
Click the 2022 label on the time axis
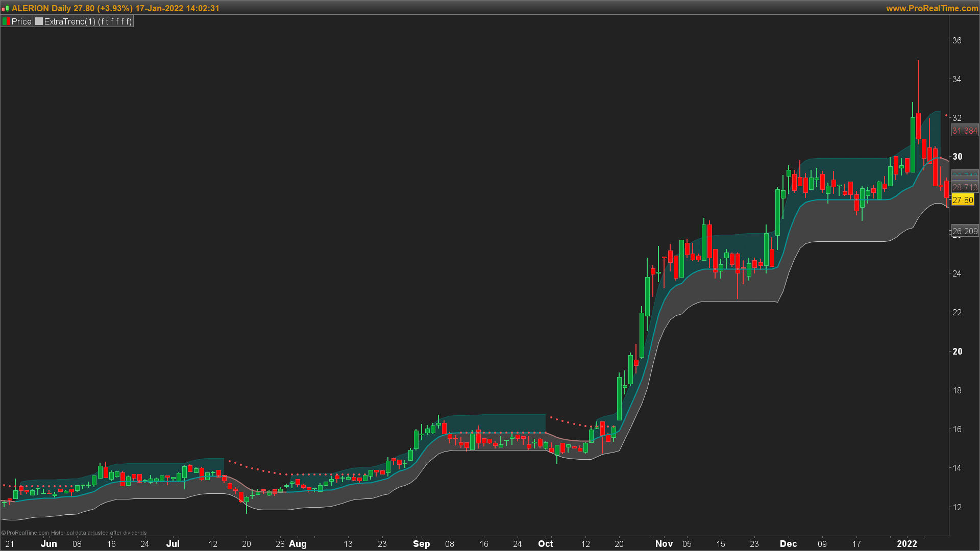coord(906,543)
